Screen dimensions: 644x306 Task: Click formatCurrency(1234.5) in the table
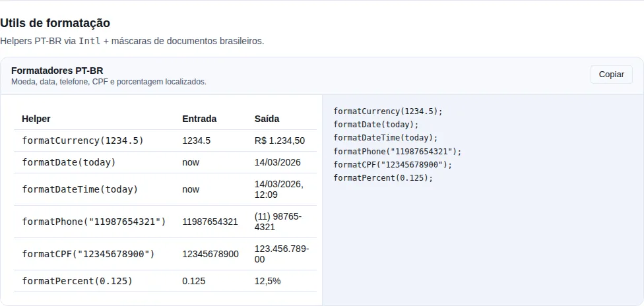83,141
